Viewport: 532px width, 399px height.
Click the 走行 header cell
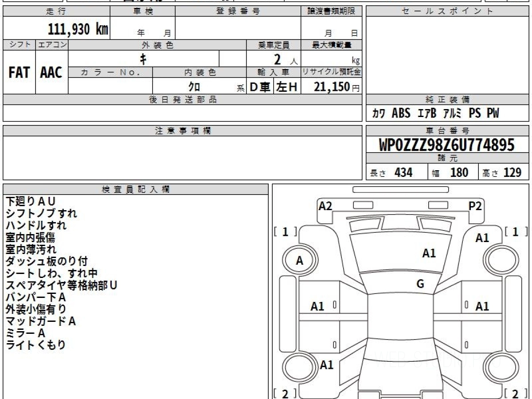click(56, 12)
